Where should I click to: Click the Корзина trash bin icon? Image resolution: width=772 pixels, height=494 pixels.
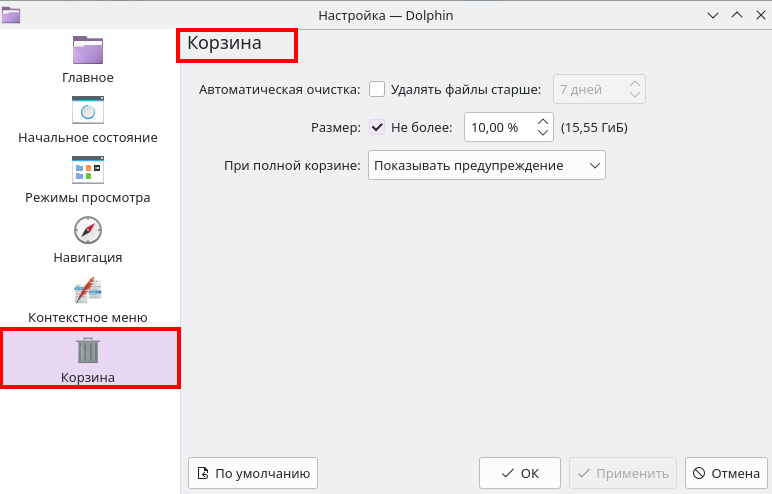(x=88, y=350)
